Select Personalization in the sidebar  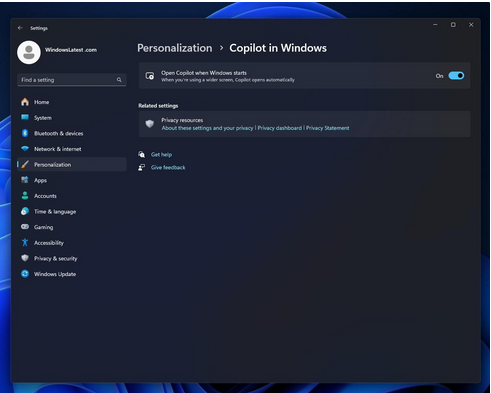(x=72, y=164)
